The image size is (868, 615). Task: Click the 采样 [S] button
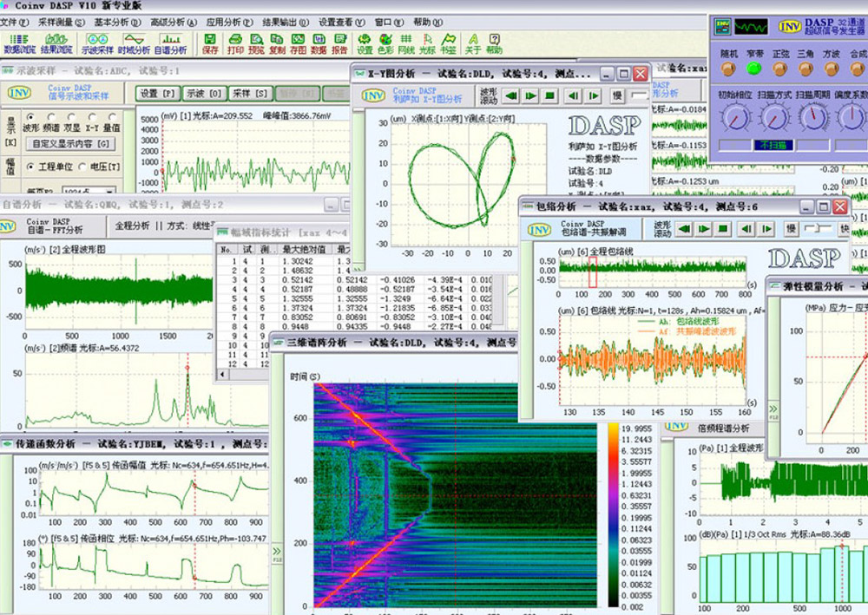[250, 94]
